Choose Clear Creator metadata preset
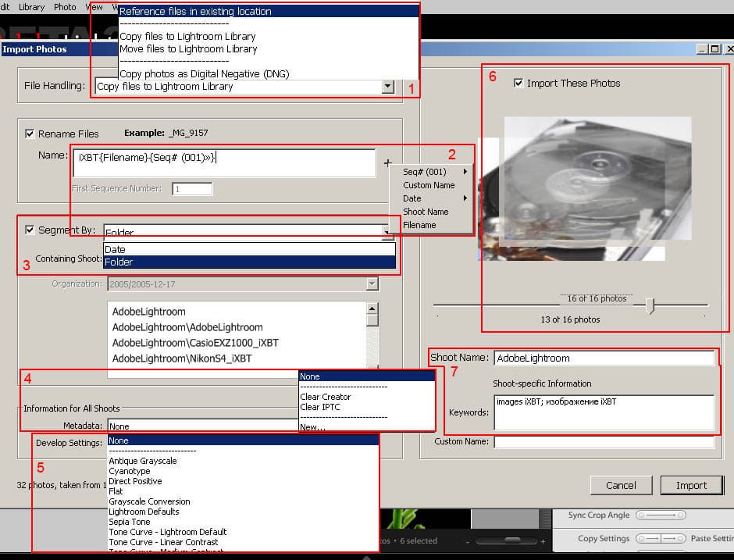The image size is (734, 560). pos(326,397)
